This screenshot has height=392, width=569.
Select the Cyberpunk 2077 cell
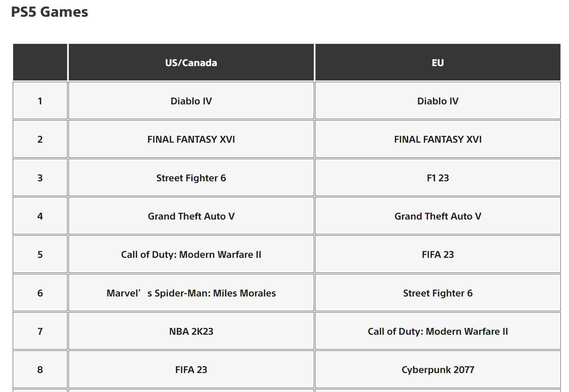coord(438,369)
